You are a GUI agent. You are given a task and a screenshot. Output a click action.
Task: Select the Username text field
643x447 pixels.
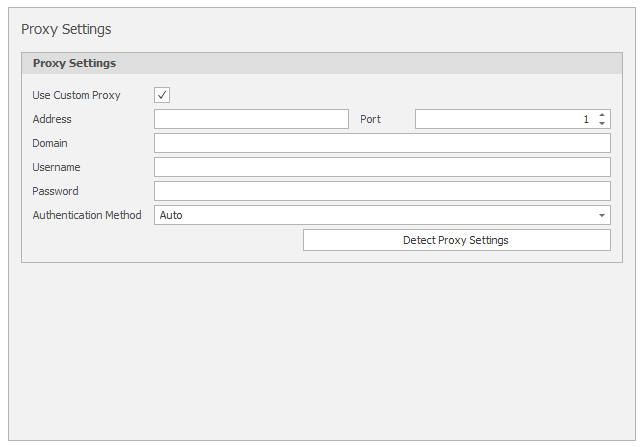[382, 167]
